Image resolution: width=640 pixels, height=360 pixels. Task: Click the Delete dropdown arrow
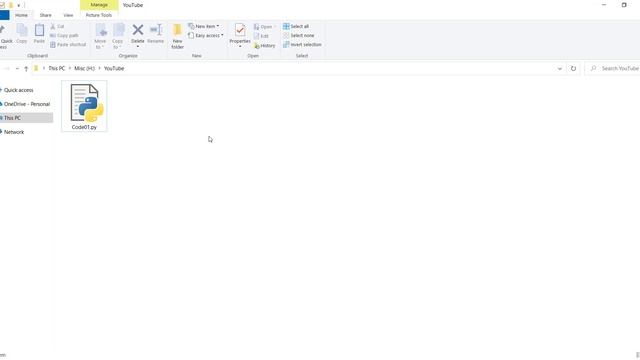pyautogui.click(x=138, y=47)
